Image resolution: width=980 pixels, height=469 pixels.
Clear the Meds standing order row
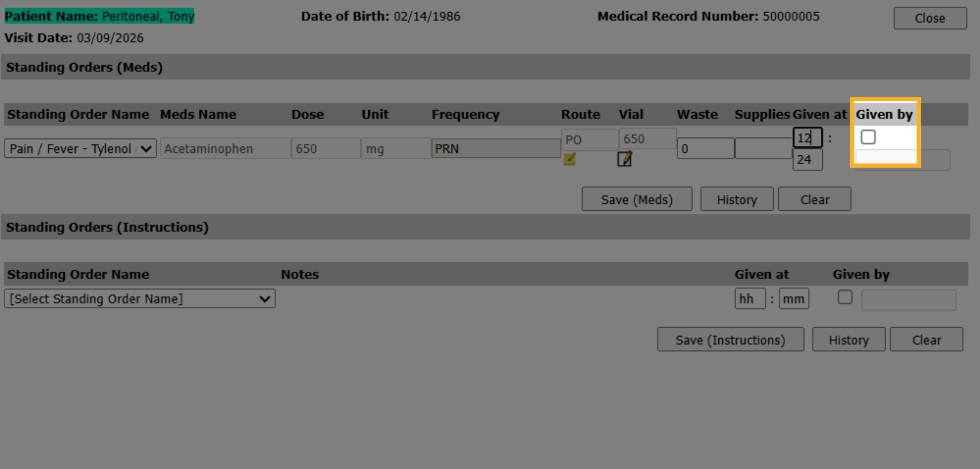tap(815, 199)
